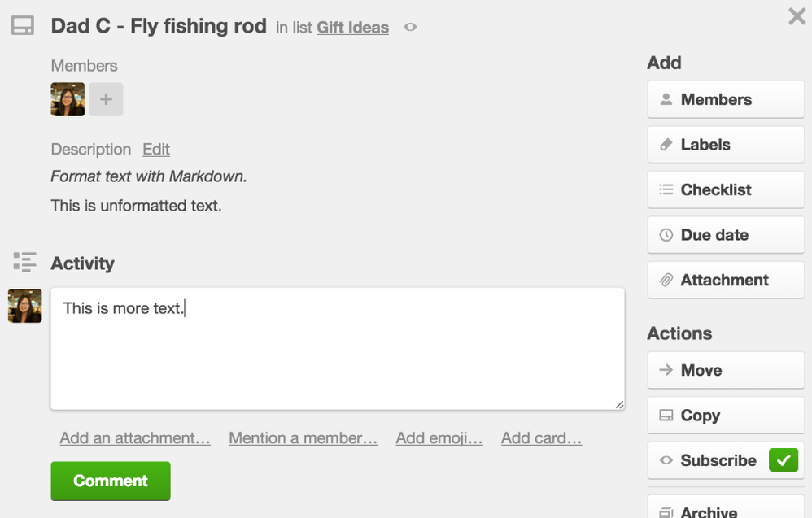This screenshot has width=812, height=518.
Task: Open the Move card popover
Action: click(x=726, y=370)
